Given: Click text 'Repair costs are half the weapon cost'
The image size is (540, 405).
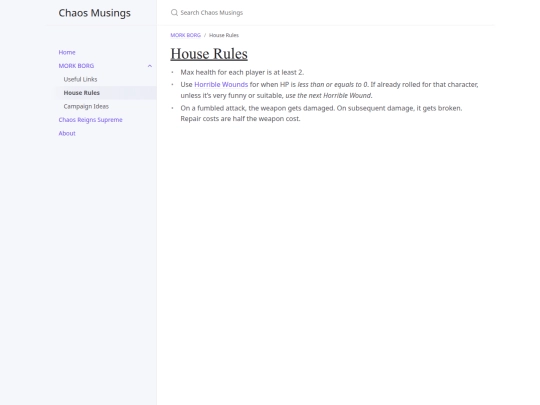Looking at the screenshot, I should click(x=240, y=118).
